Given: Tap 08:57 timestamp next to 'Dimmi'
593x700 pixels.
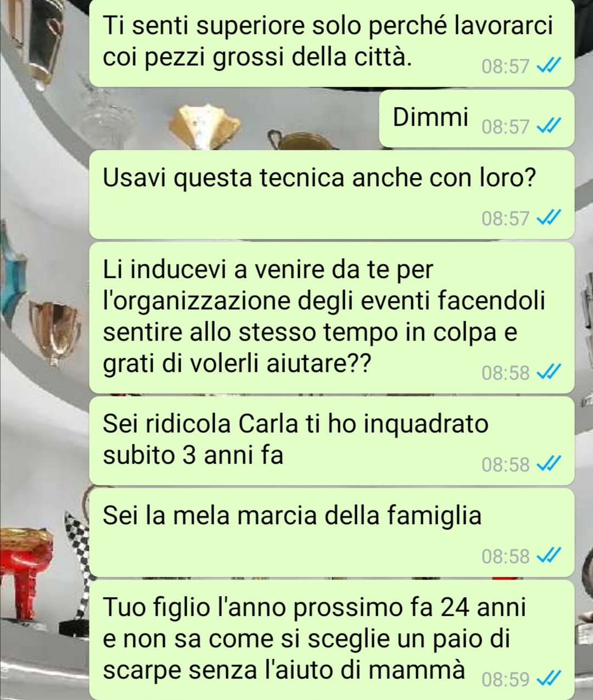Looking at the screenshot, I should point(505,127).
